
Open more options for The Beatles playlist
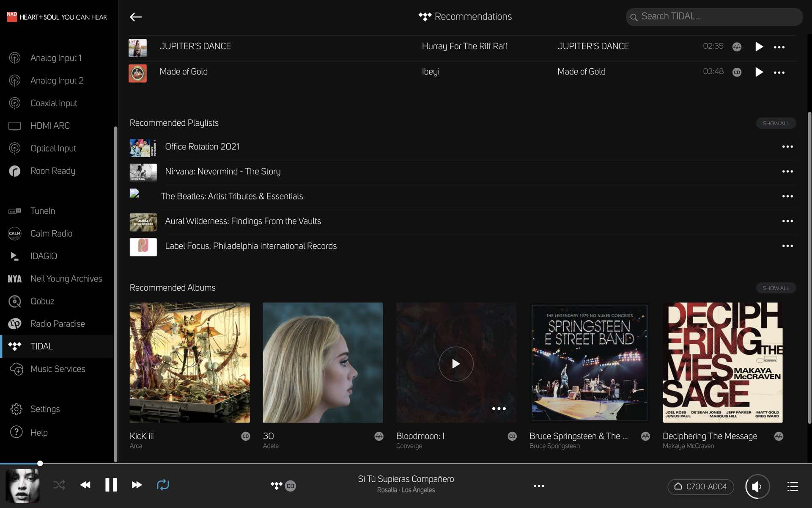tap(787, 196)
